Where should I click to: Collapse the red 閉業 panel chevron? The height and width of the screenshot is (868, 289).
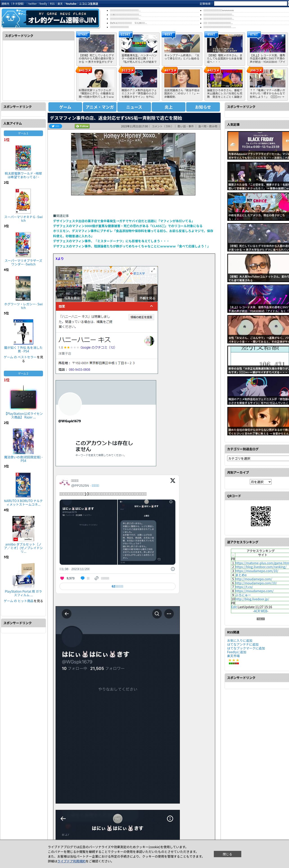tap(151, 306)
